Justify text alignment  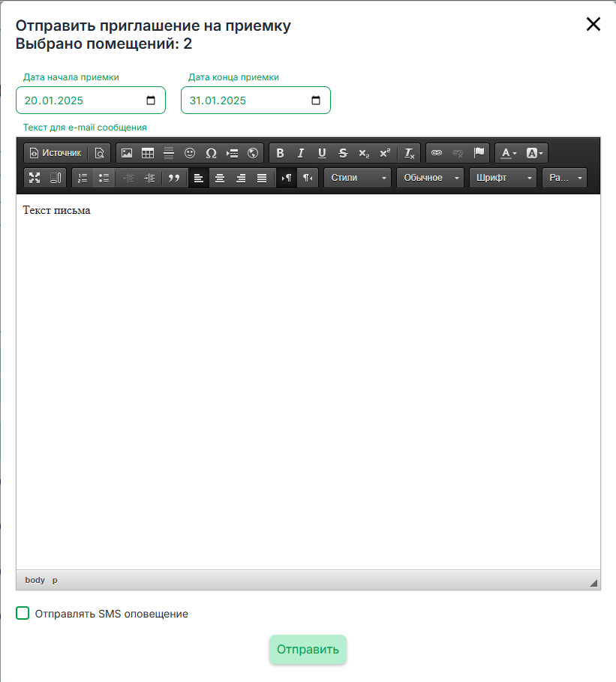262,178
